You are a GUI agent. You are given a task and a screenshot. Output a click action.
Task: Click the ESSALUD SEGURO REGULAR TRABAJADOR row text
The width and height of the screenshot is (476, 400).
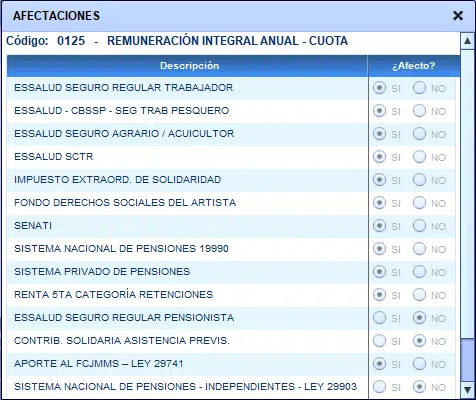point(123,88)
